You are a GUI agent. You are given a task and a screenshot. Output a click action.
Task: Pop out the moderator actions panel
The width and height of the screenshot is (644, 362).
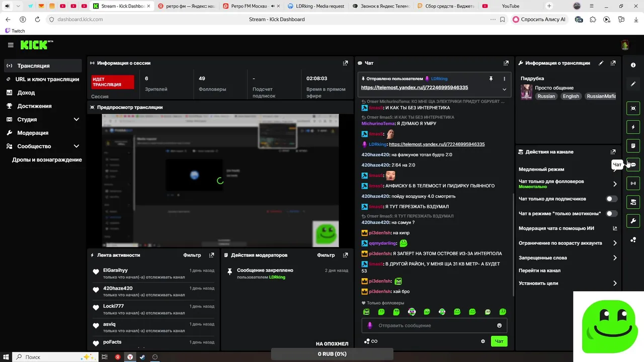pos(345,255)
